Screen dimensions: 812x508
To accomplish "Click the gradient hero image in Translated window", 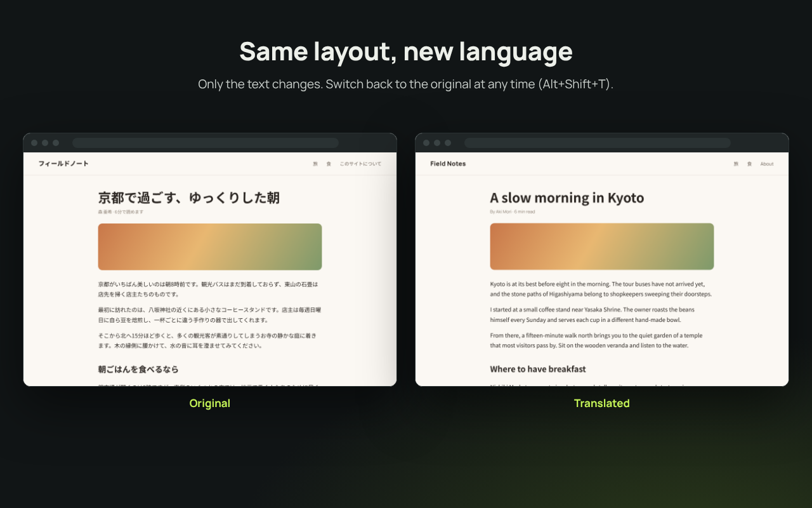I will pyautogui.click(x=602, y=247).
